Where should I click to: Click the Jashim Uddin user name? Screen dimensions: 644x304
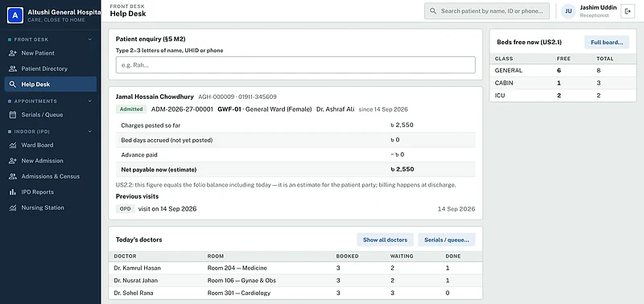[x=598, y=8]
